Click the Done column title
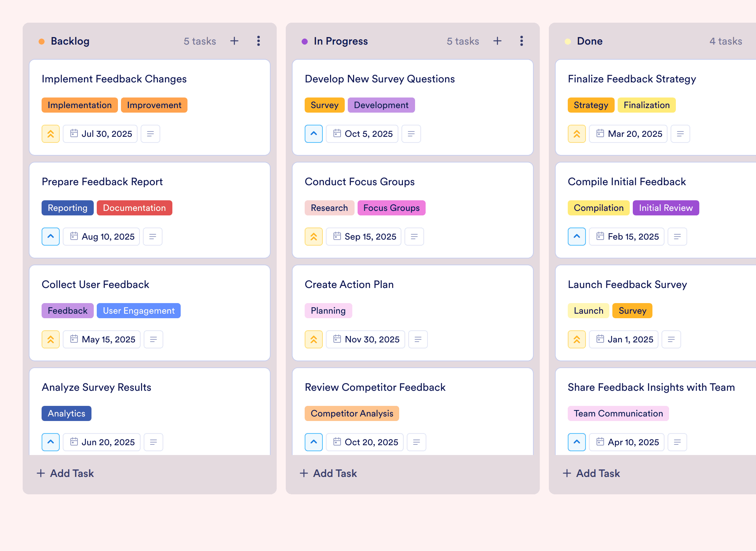756x551 pixels. 590,41
